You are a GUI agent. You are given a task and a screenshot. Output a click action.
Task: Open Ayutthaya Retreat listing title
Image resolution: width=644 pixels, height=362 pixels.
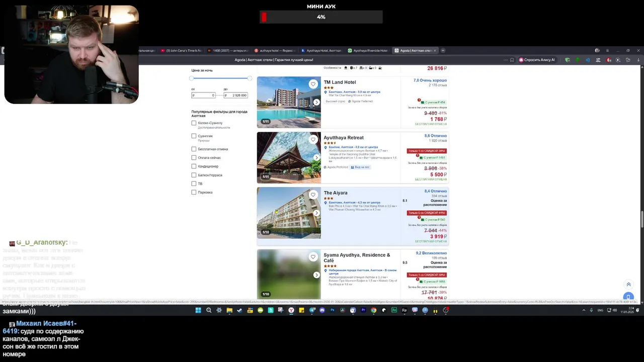[344, 137]
